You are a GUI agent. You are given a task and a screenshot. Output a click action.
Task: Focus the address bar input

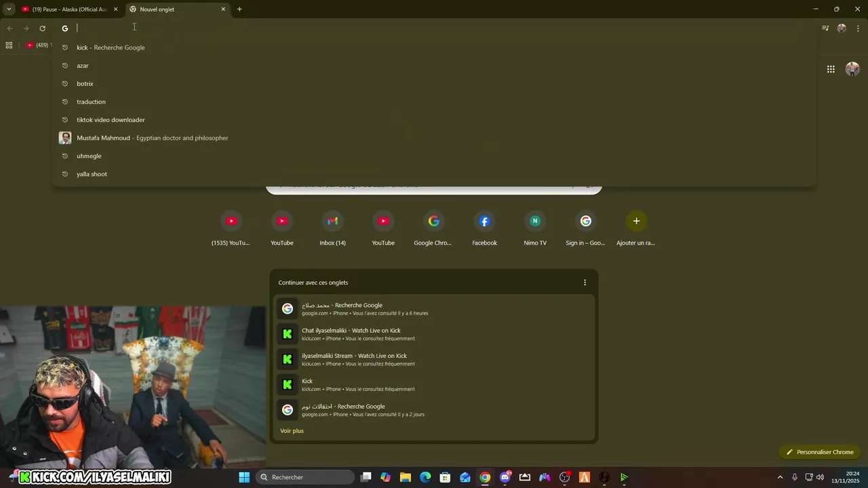pyautogui.click(x=434, y=28)
